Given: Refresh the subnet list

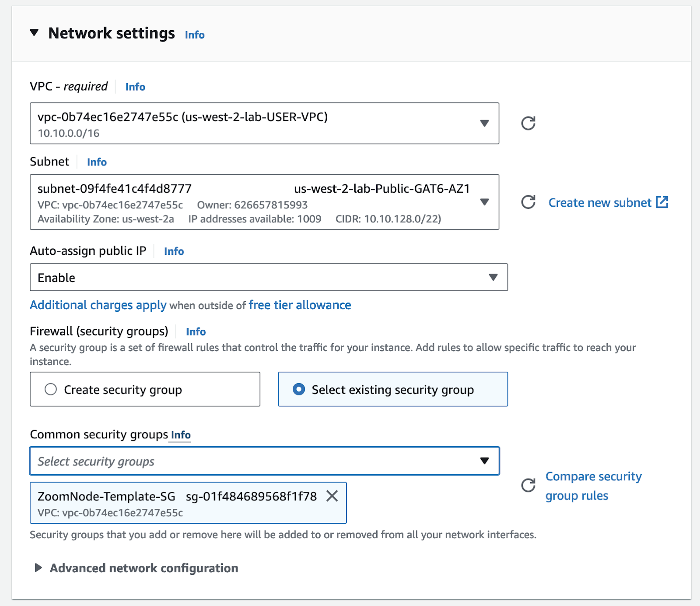Looking at the screenshot, I should (528, 202).
